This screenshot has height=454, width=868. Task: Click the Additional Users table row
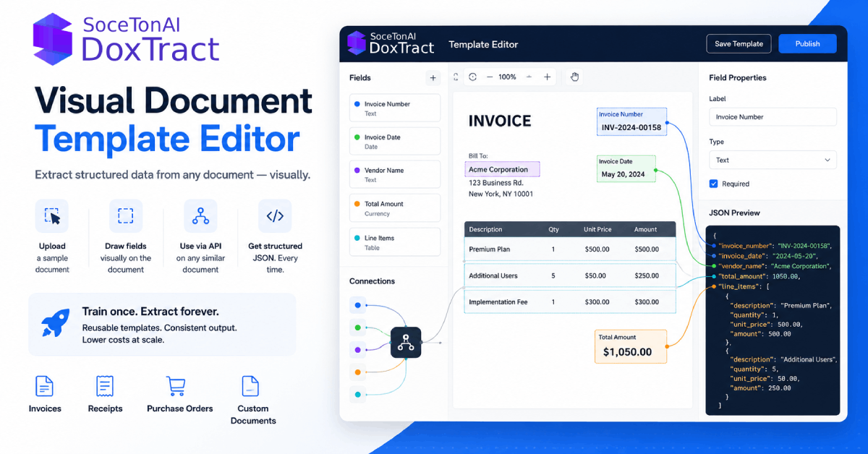570,275
